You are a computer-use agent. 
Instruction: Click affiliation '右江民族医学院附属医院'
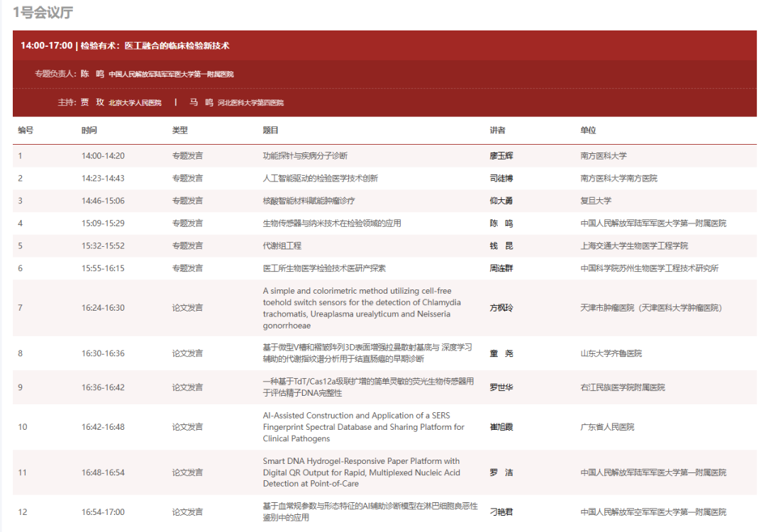(x=623, y=387)
